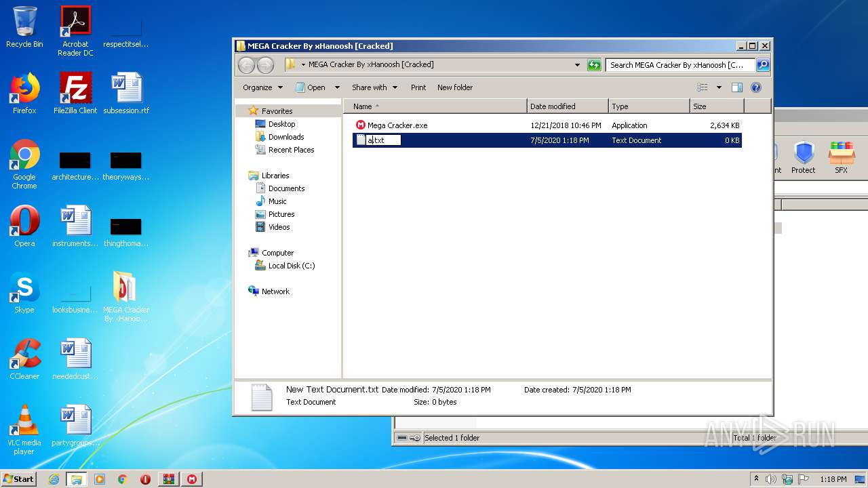This screenshot has width=868, height=488.
Task: Open Documents library
Action: (286, 188)
